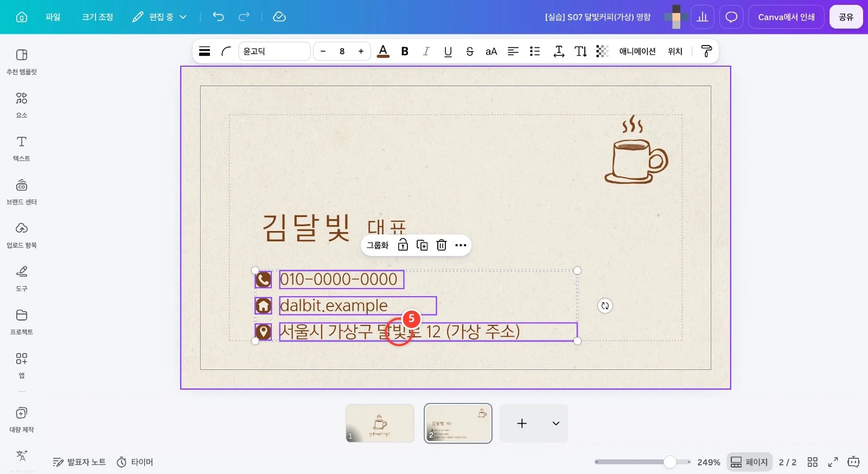Image resolution: width=868 pixels, height=474 pixels.
Task: Open border style lines icon
Action: click(x=205, y=51)
